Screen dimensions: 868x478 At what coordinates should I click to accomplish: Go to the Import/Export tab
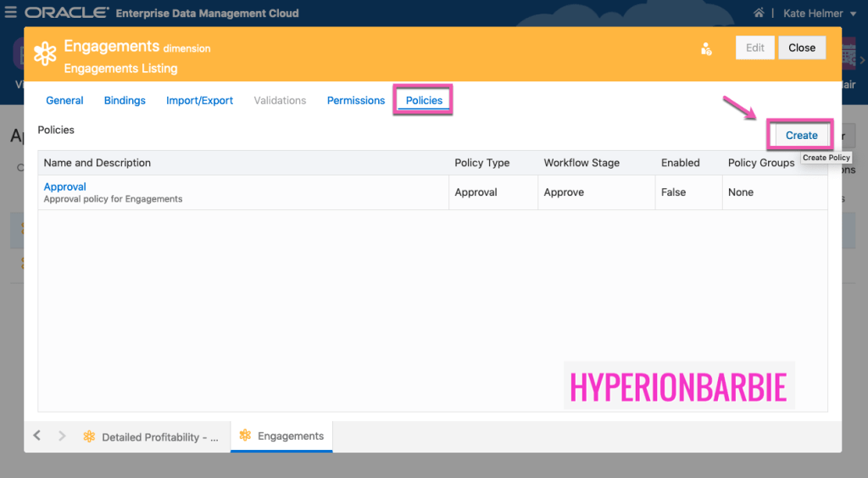(199, 100)
